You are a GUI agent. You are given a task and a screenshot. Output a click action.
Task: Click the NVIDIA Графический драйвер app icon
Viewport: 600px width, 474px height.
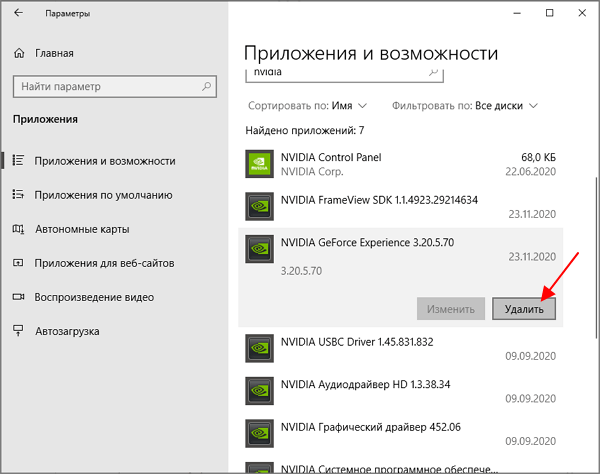click(x=259, y=433)
